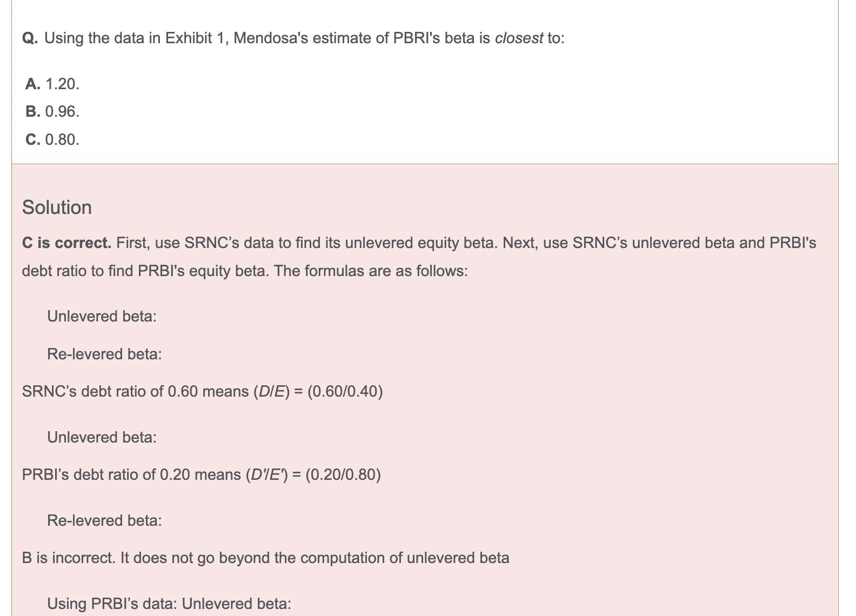This screenshot has height=616, width=856.
Task: Click the first 'Unlevered beta:' formula line
Action: click(x=102, y=316)
